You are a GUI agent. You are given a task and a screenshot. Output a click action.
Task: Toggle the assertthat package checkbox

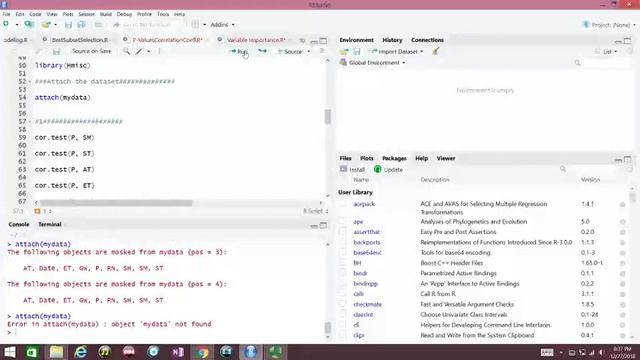[343, 232]
